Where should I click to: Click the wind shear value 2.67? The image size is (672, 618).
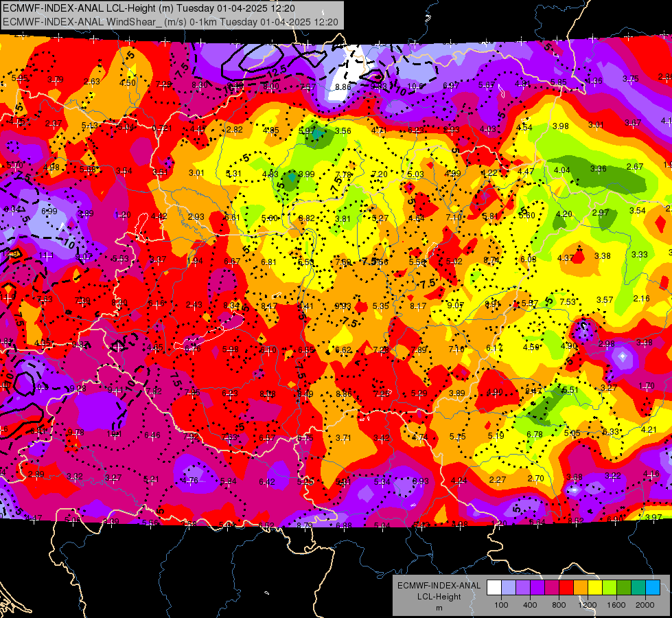click(635, 166)
